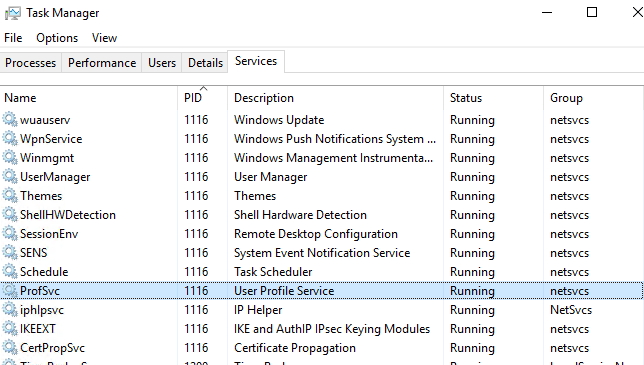Click the gear icon beside iphlpsvc
644x365 pixels.
tap(10, 309)
